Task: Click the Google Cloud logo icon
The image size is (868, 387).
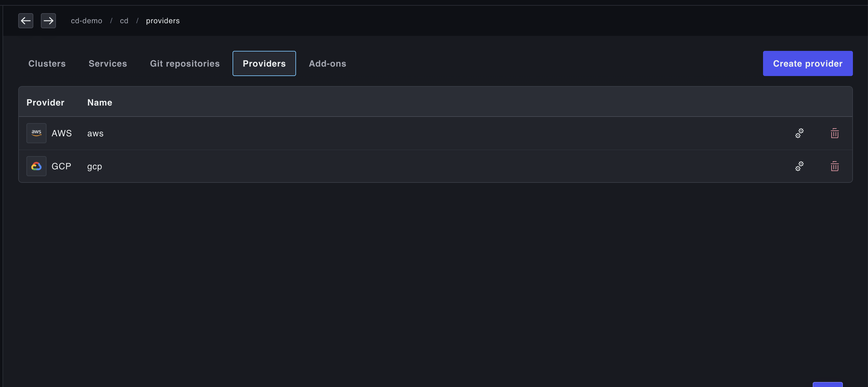Action: pos(36,166)
